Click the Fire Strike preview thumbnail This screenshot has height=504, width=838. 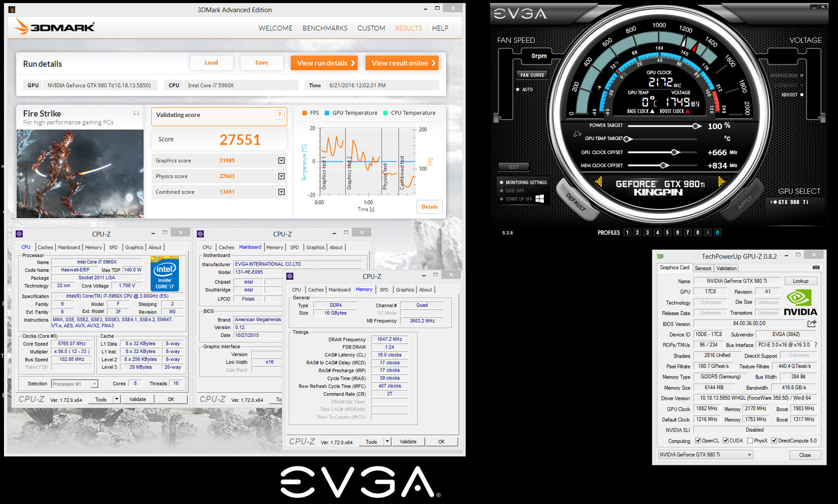point(80,174)
